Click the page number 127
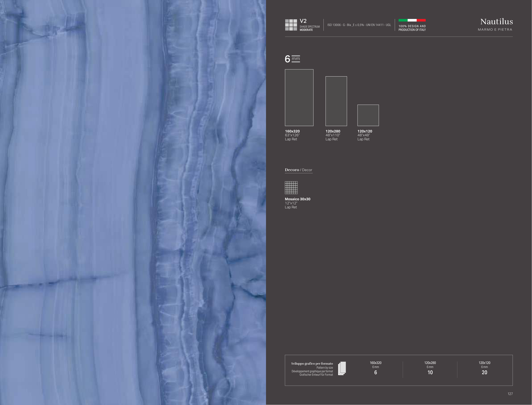This screenshot has height=405, width=532. coord(510,394)
